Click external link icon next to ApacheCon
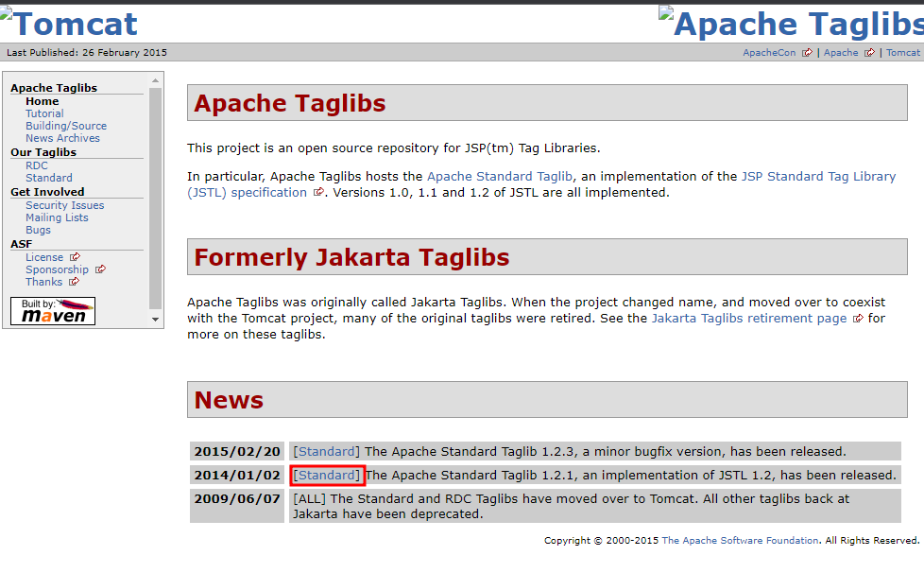The height and width of the screenshot is (573, 924). (x=807, y=52)
